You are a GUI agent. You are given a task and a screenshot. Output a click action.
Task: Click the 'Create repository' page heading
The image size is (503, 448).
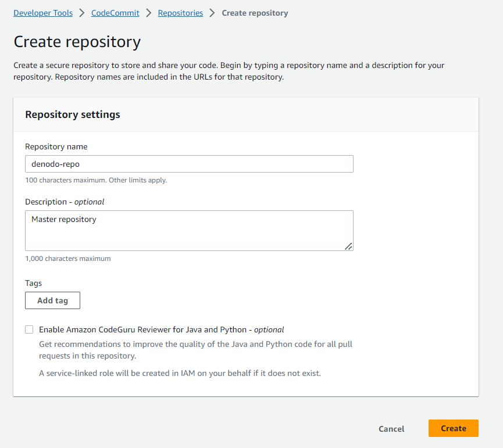tap(77, 42)
